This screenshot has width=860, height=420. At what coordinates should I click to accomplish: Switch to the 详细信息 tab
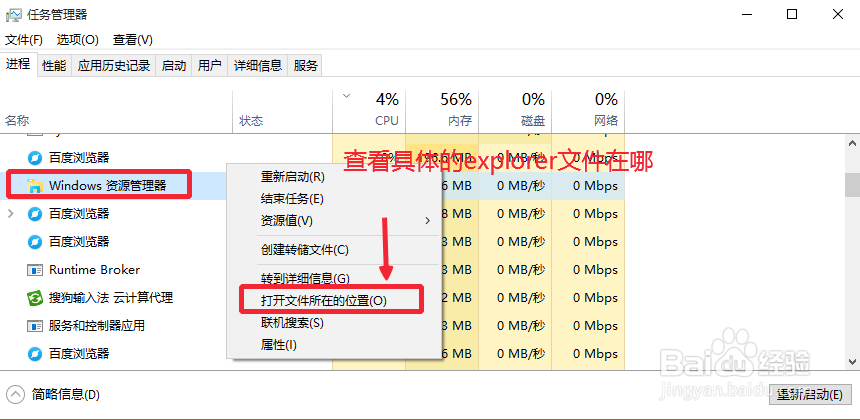(258, 66)
